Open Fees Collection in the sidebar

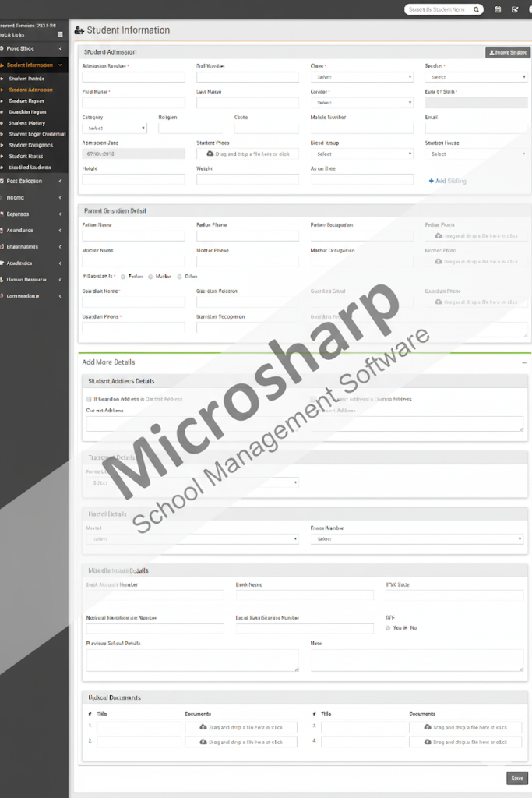point(31,181)
